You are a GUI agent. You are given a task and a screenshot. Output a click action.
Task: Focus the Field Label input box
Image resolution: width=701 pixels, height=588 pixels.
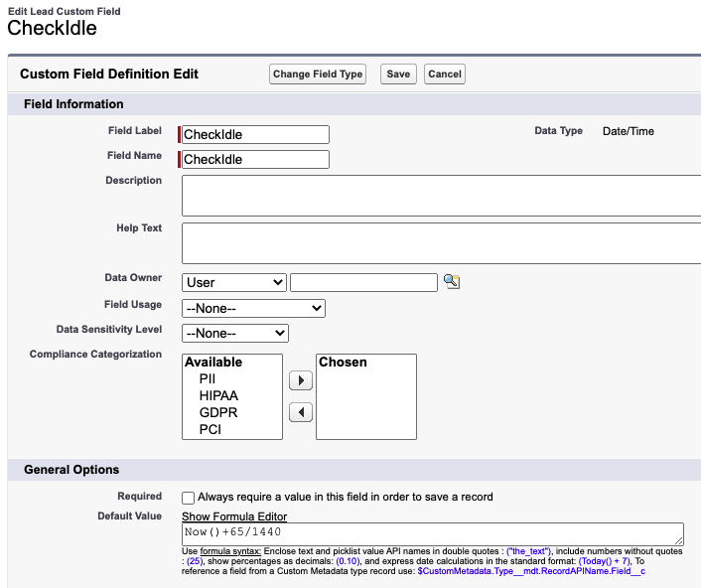point(256,135)
